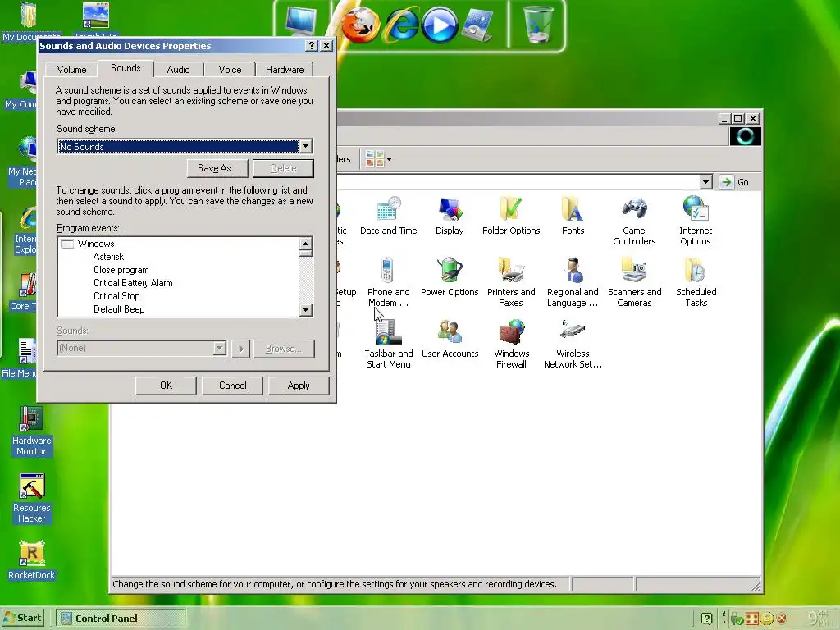Image resolution: width=840 pixels, height=630 pixels.
Task: Click Cancel in Sounds properties dialog
Action: pyautogui.click(x=232, y=386)
